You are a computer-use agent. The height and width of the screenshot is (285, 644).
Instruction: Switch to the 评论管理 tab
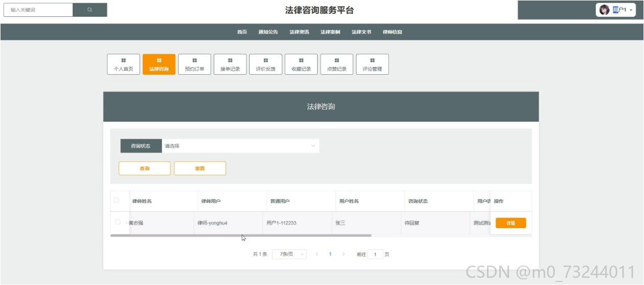372,64
